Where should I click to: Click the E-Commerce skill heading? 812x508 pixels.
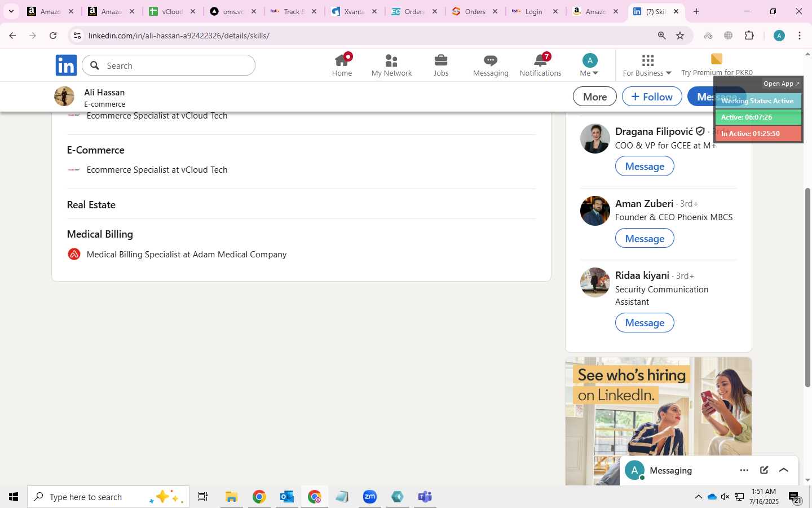coord(96,150)
